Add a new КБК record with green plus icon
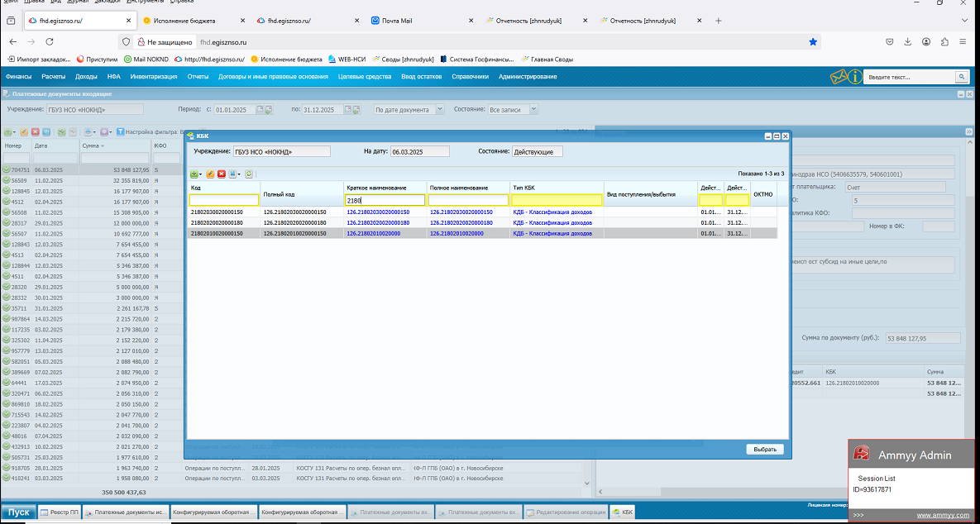The width and height of the screenshot is (980, 524). click(194, 174)
